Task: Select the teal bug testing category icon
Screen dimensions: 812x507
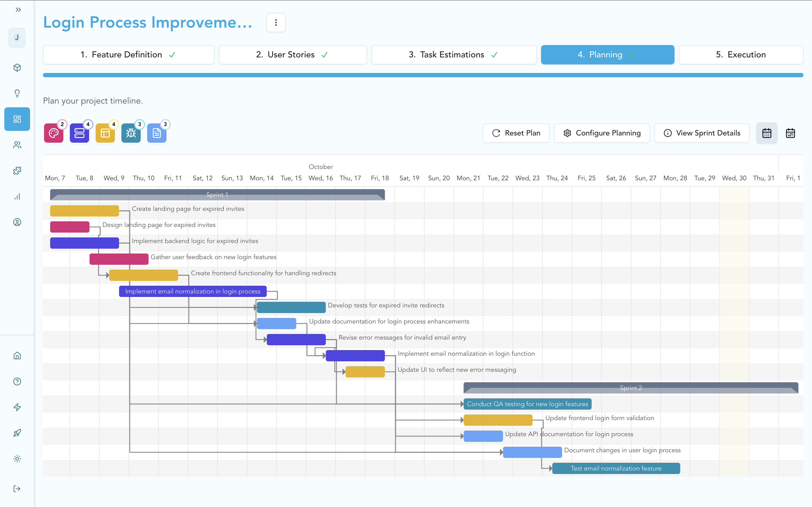Action: pyautogui.click(x=131, y=133)
